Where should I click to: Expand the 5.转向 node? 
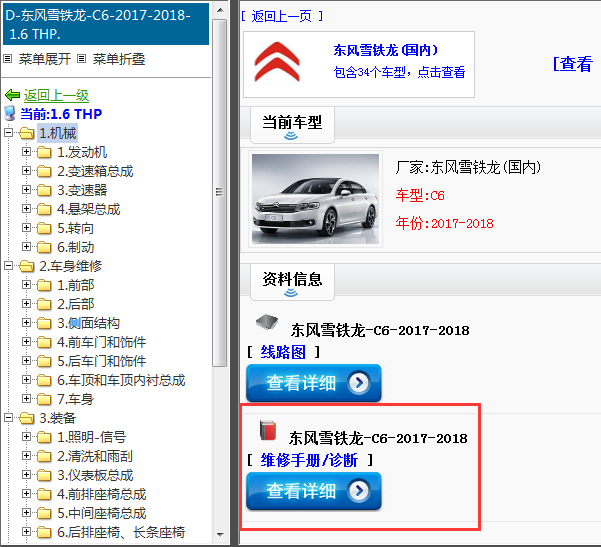pyautogui.click(x=26, y=228)
